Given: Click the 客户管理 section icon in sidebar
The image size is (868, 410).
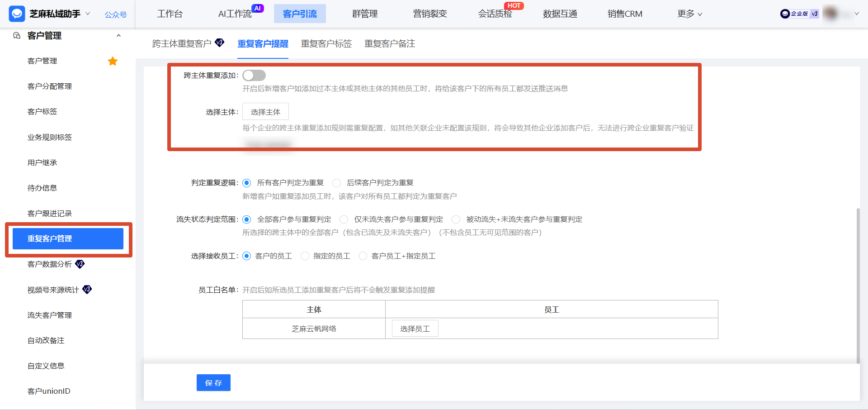Looking at the screenshot, I should [x=17, y=35].
